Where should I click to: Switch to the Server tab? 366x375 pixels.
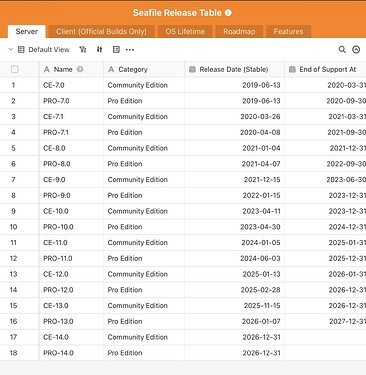click(x=27, y=31)
